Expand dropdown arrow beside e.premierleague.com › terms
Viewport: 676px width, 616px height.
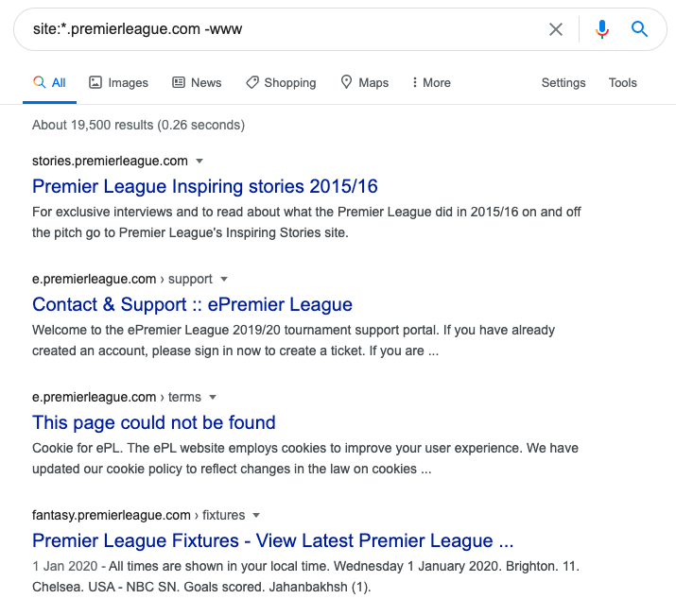click(x=213, y=398)
